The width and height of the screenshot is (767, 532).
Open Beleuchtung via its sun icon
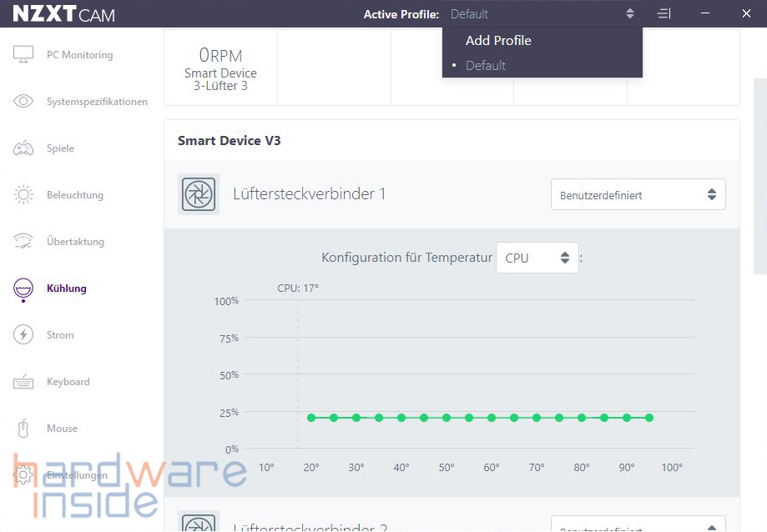(23, 194)
